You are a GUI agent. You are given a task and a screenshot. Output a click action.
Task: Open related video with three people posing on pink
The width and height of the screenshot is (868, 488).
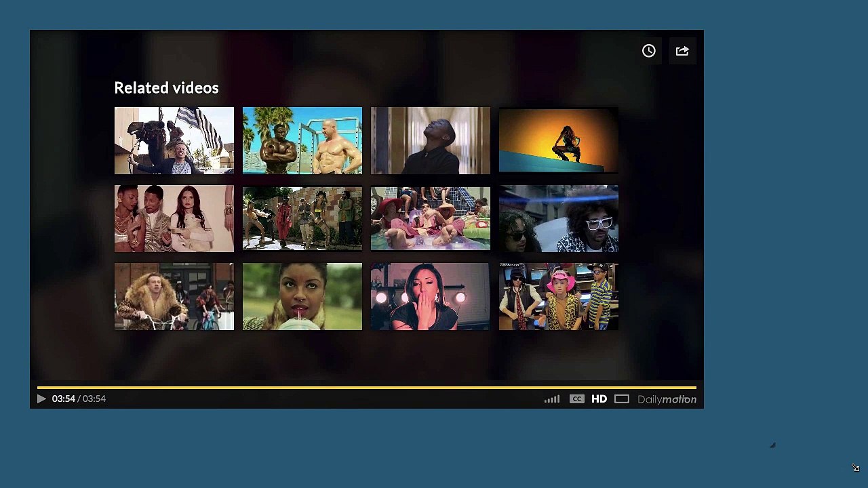(174, 218)
